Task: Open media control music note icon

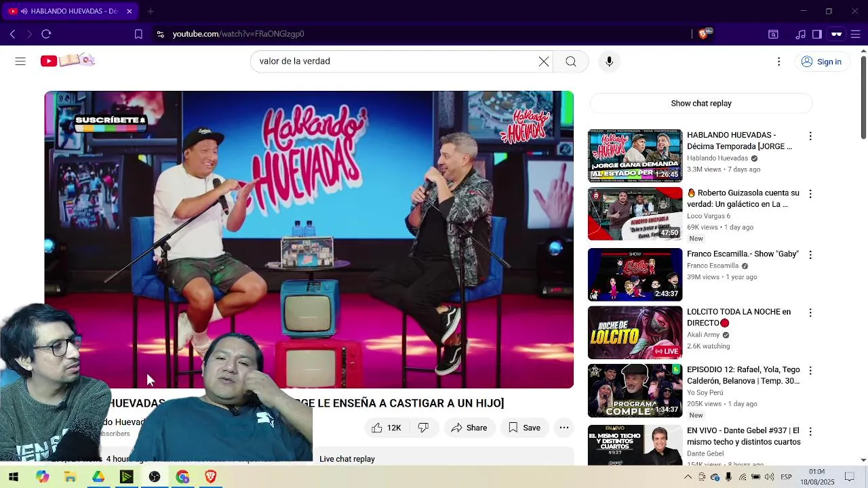Action: [801, 34]
